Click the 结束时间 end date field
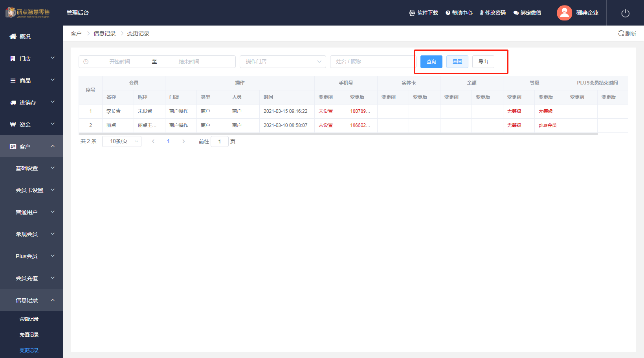 [189, 62]
